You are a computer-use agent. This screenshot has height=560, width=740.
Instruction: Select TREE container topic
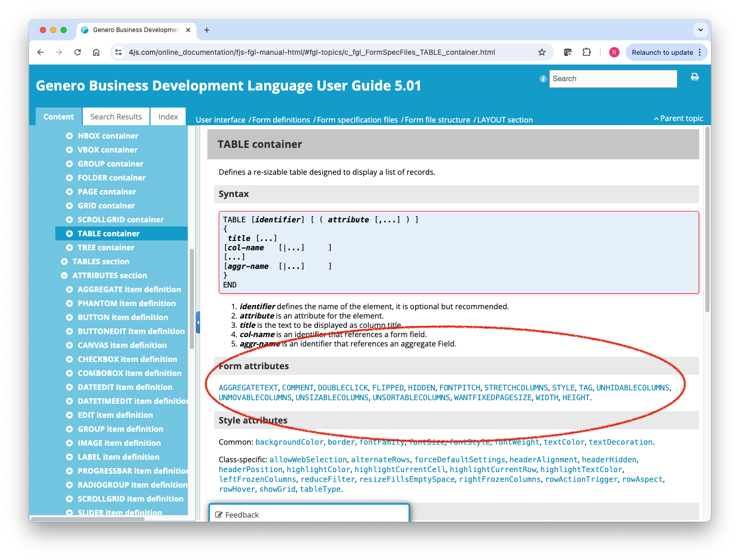pyautogui.click(x=106, y=248)
